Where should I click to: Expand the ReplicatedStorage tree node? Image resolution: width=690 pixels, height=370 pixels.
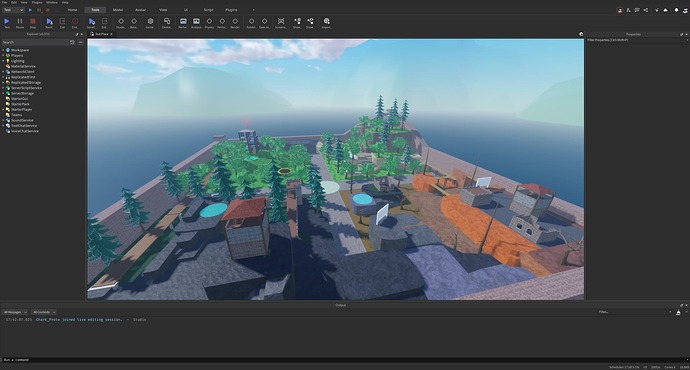point(3,82)
